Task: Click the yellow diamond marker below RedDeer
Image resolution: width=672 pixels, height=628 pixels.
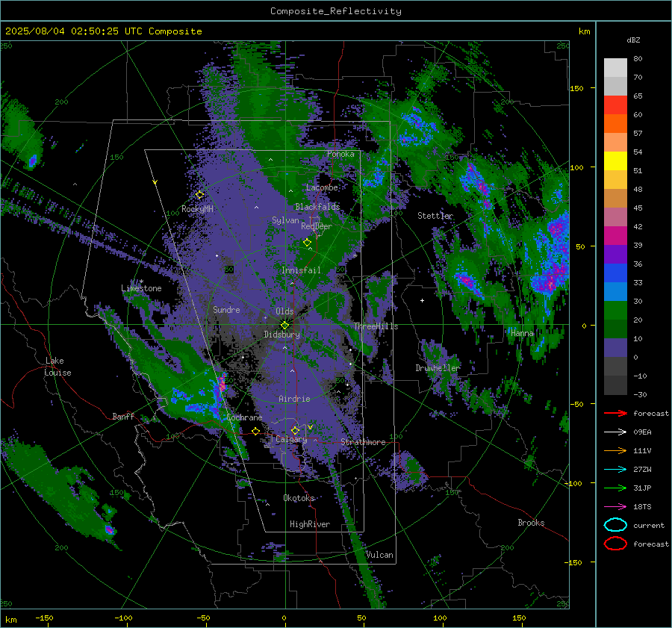Action: (307, 243)
